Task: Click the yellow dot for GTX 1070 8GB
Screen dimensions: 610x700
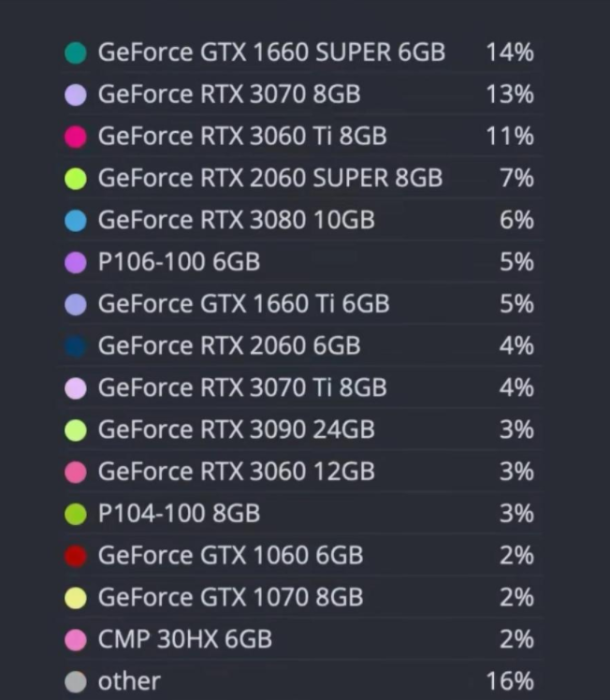Action: pyautogui.click(x=76, y=598)
